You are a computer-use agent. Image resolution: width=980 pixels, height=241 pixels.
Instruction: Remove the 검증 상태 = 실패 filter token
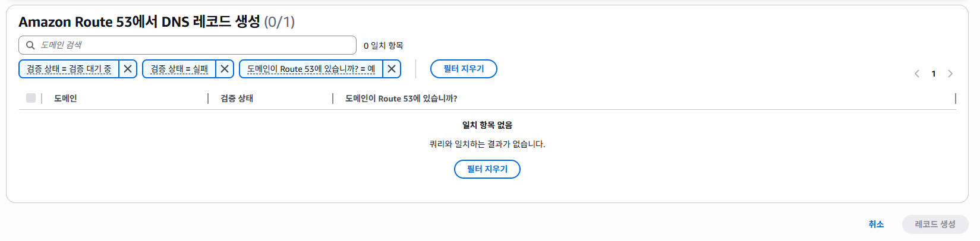point(225,69)
